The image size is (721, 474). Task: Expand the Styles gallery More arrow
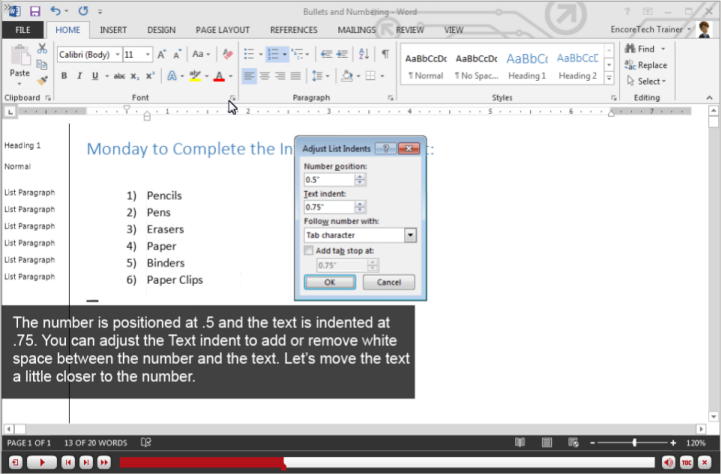pyautogui.click(x=609, y=79)
